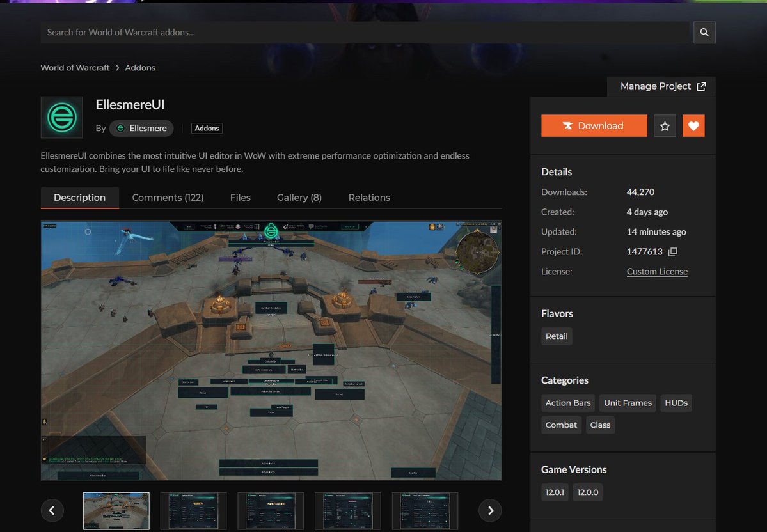Screen dimensions: 767x532
Task: Open the Comments (122) tab
Action: (x=168, y=198)
